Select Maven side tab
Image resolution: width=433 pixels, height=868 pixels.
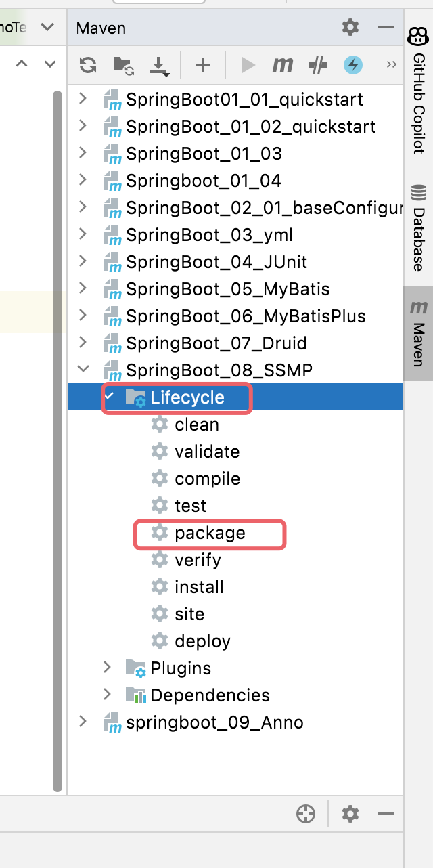419,332
